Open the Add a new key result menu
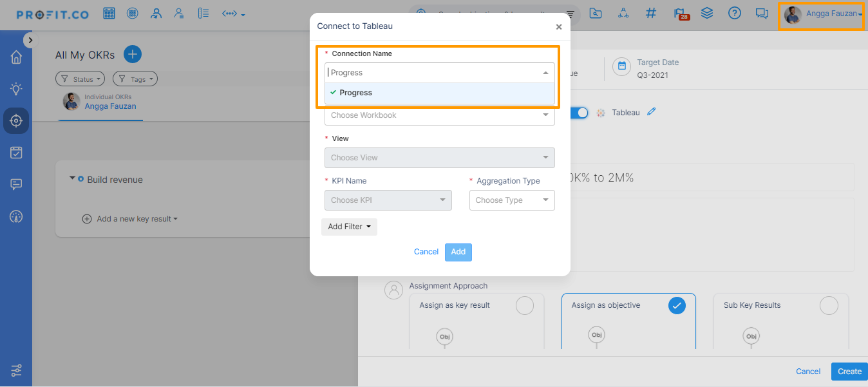The width and height of the screenshot is (868, 387). click(x=130, y=219)
